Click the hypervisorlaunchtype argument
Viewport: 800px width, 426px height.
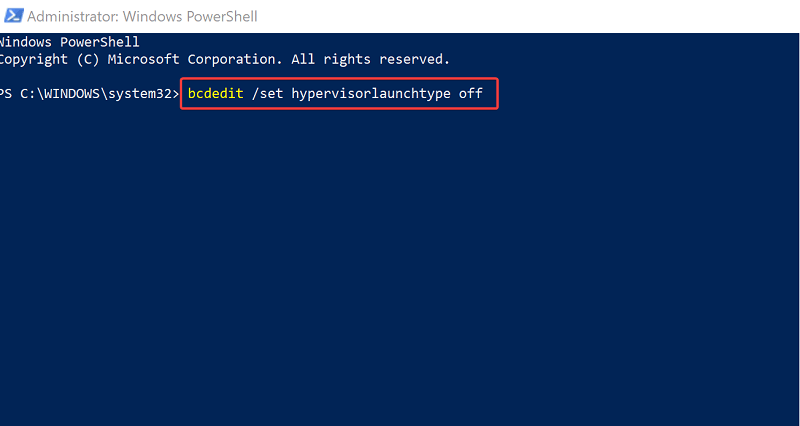371,94
